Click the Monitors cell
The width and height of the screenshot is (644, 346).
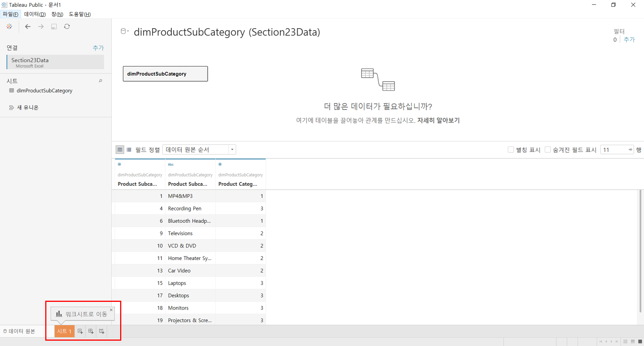pos(190,308)
